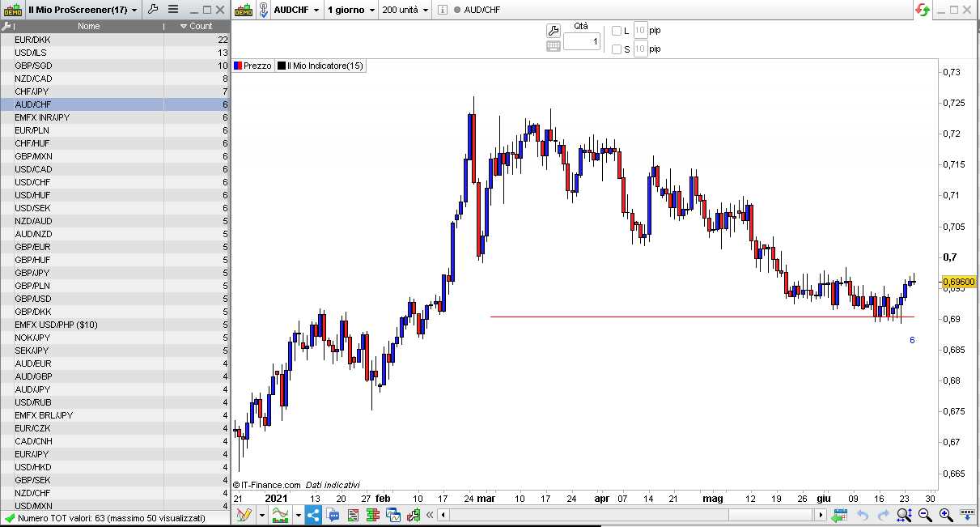Click the list column configuration wrench
The image size is (980, 527).
7,26
